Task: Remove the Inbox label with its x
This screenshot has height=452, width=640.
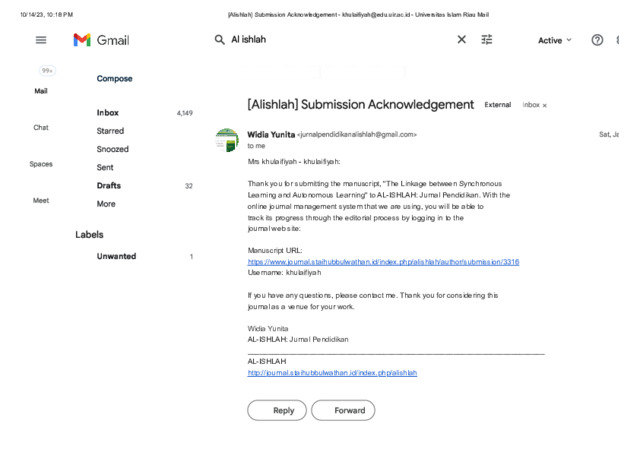Action: tap(544, 105)
